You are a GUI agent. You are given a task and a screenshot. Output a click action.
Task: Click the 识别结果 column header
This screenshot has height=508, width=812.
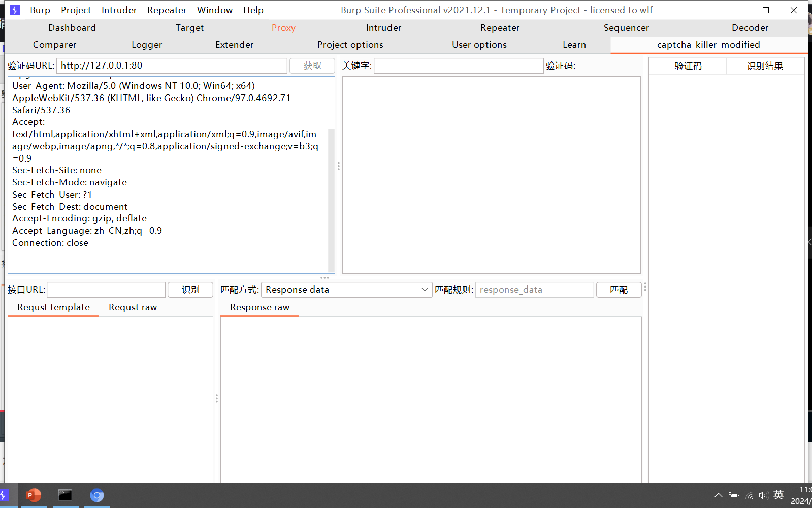point(765,66)
